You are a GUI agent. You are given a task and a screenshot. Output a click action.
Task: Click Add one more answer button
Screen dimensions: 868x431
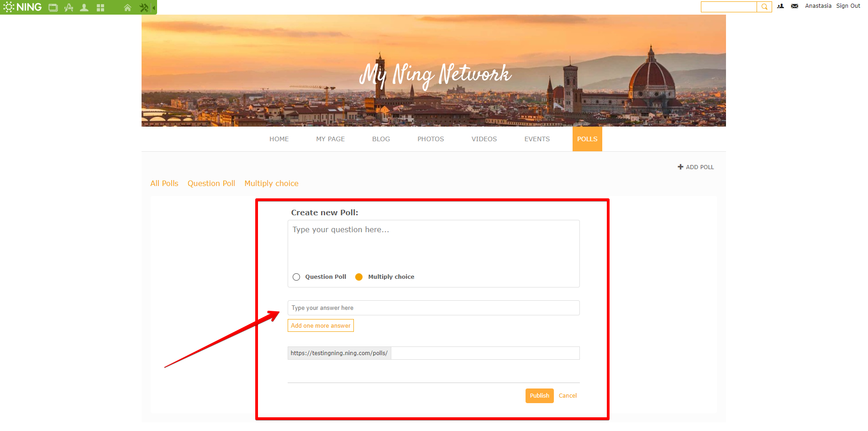tap(321, 325)
